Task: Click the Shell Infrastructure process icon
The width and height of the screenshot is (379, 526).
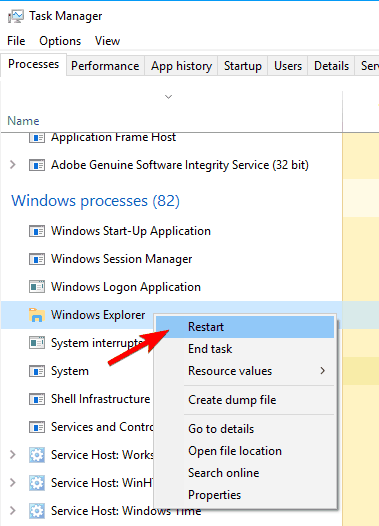Action: click(37, 399)
